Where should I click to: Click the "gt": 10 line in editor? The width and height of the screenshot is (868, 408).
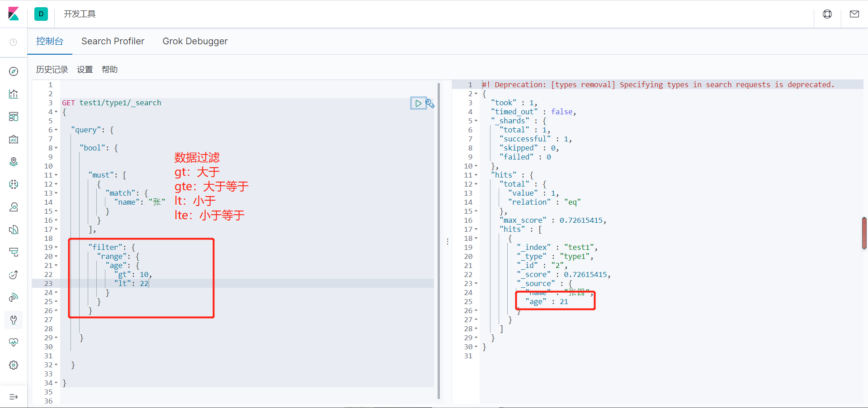(x=133, y=275)
